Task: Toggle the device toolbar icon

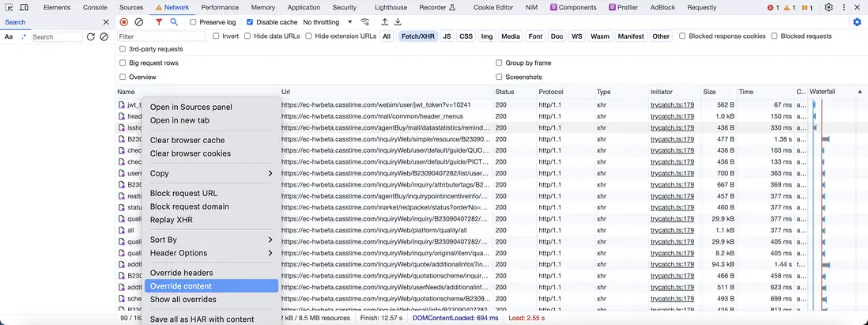Action: (27, 7)
